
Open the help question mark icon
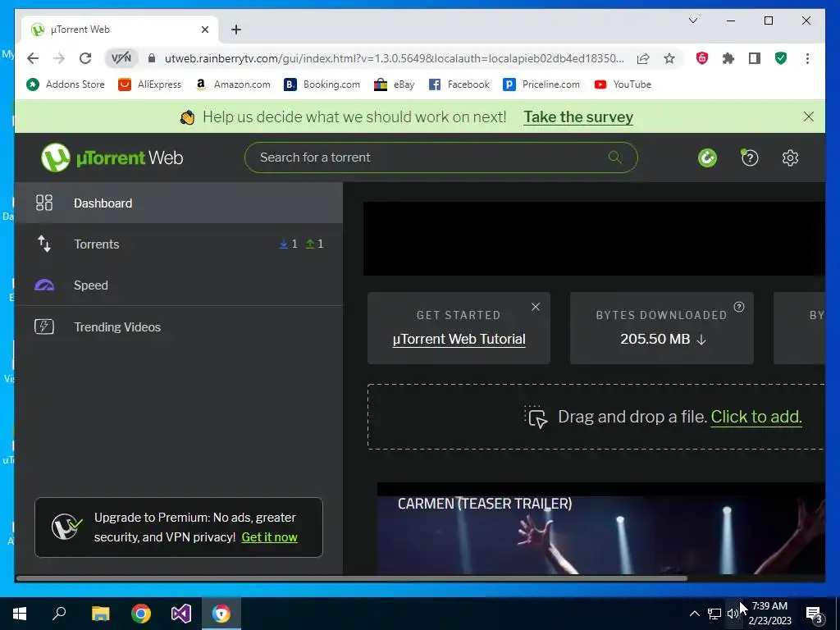[x=749, y=157]
